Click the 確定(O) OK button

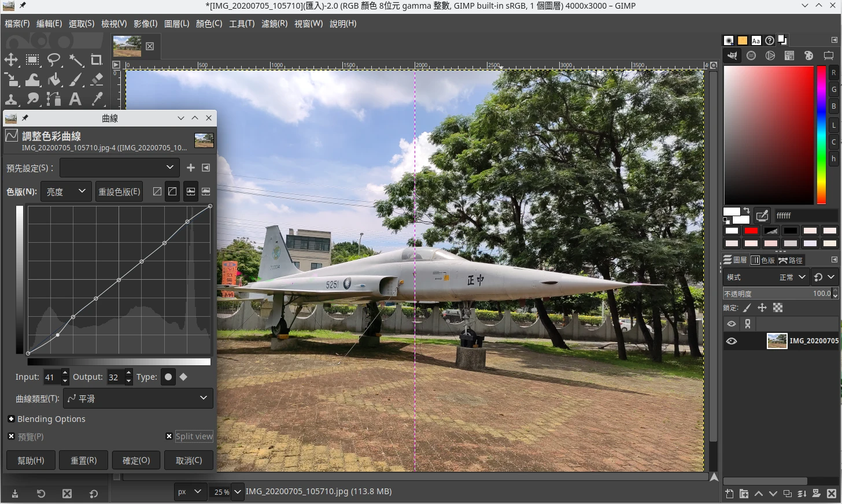[136, 460]
